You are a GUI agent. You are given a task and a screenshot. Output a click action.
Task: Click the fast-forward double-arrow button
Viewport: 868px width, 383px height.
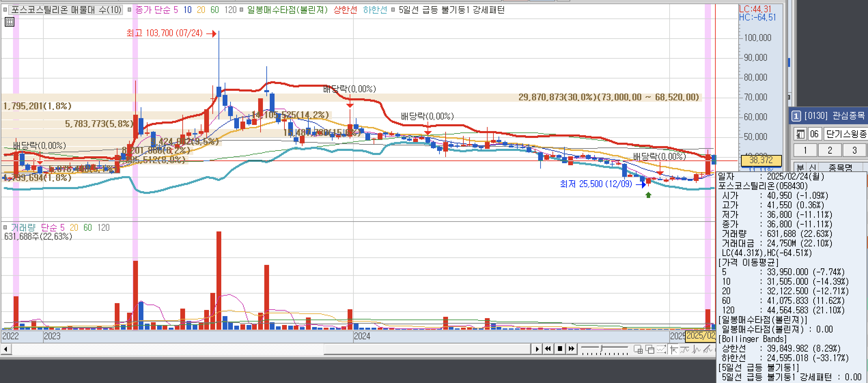click(571, 349)
